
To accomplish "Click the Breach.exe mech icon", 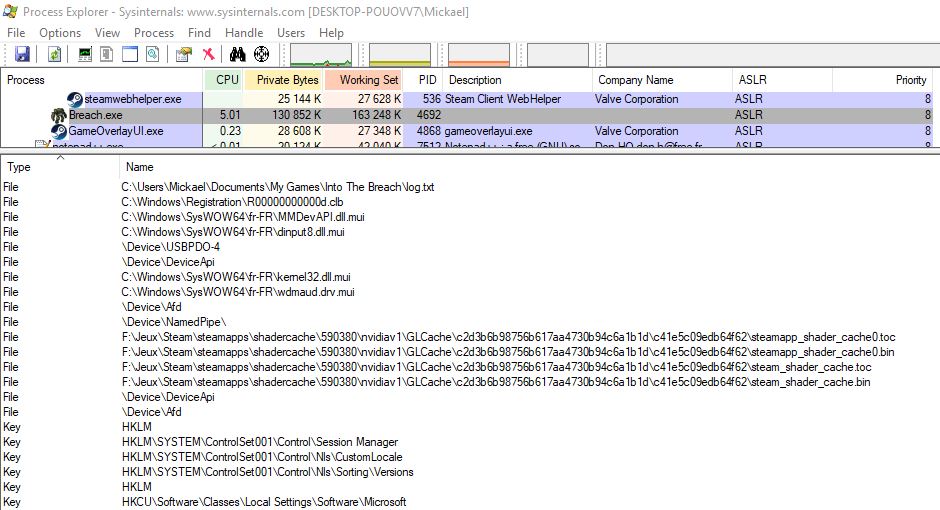I will 59,115.
